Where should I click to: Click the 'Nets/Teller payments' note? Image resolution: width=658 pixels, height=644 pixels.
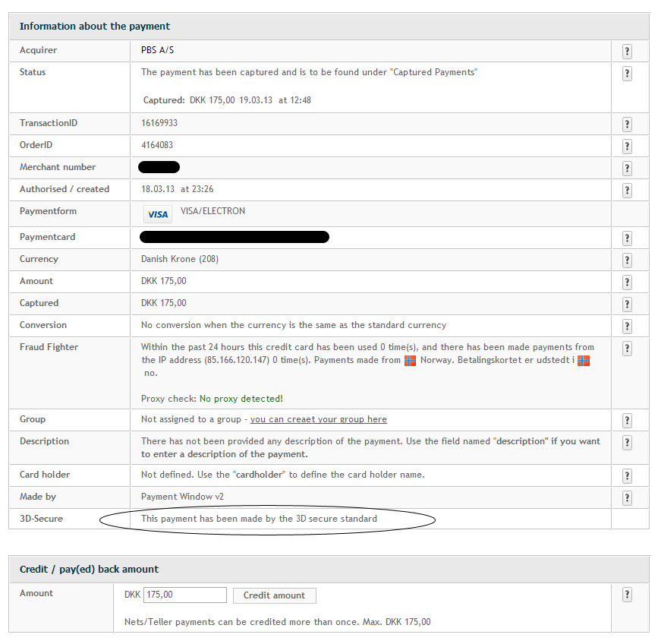click(x=277, y=622)
